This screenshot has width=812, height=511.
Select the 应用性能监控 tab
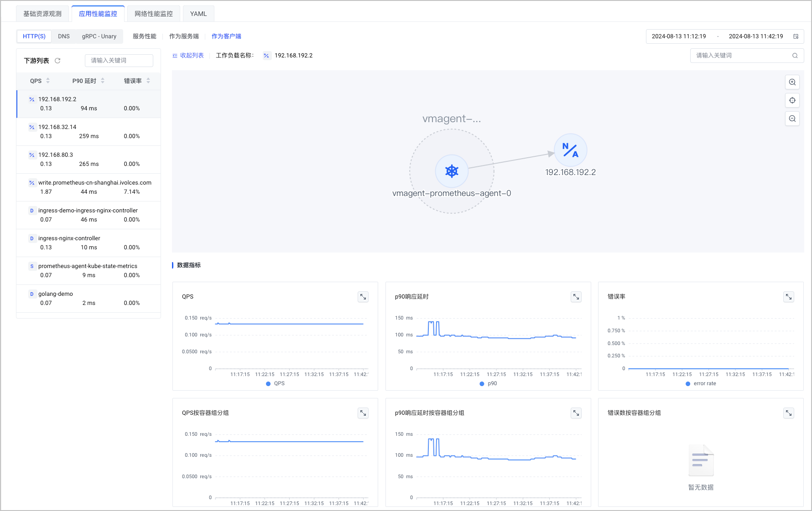point(98,14)
